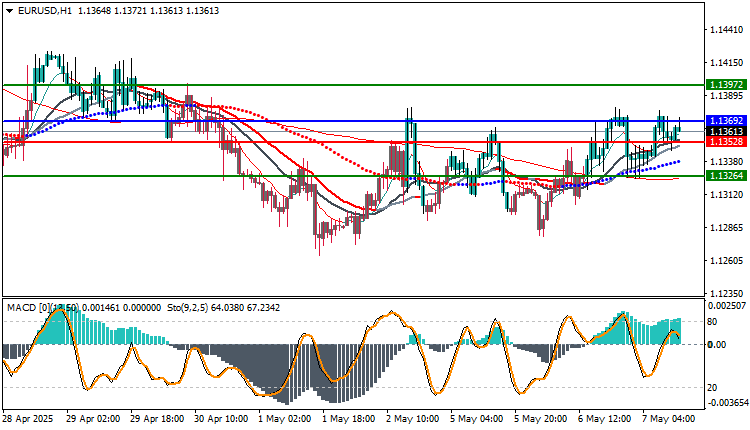The width and height of the screenshot is (750, 430).
Task: Open the chart menu triangle beside EURUSD,H1
Action: (10, 11)
